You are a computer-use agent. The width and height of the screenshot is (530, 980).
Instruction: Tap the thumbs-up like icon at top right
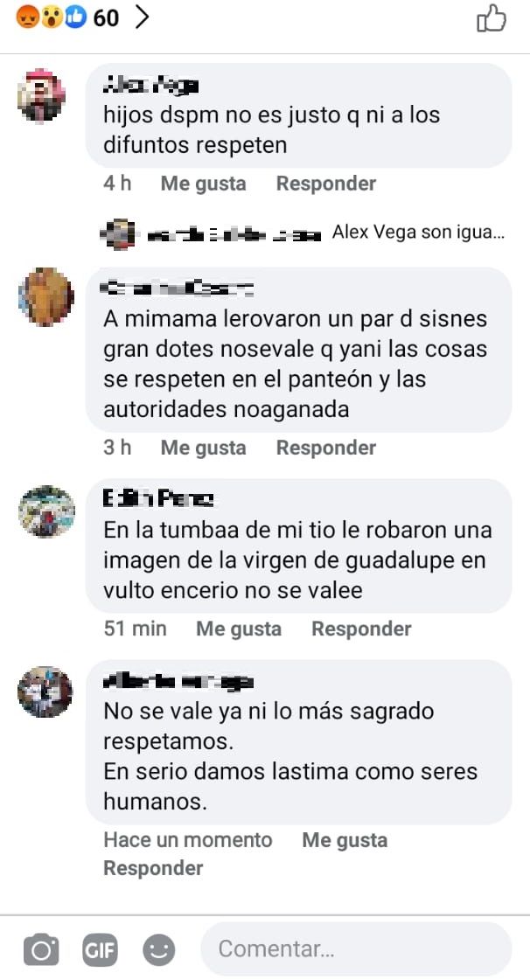pos(492,18)
